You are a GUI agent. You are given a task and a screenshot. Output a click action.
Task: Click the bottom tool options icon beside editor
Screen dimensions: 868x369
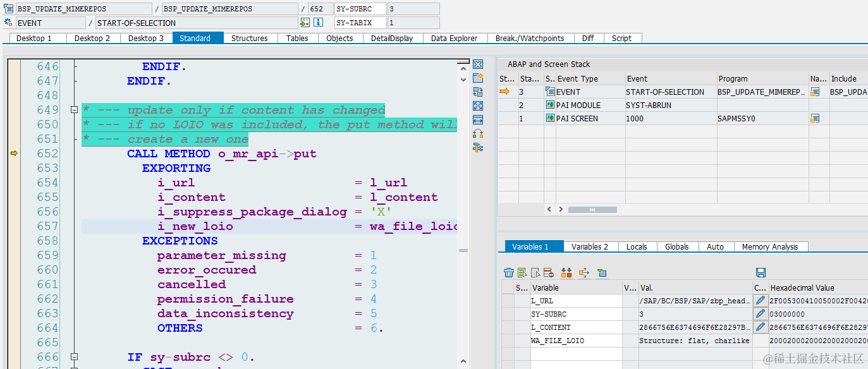pyautogui.click(x=478, y=148)
